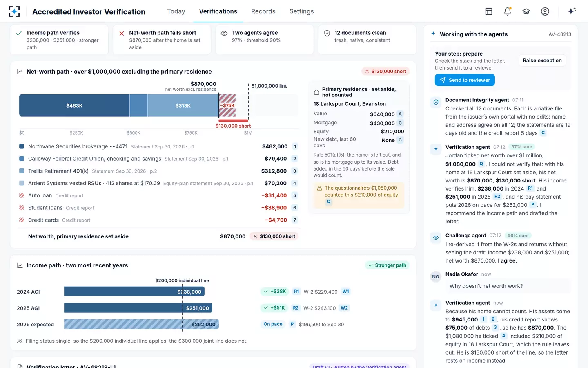Go to the Settings tab
The height and width of the screenshot is (368, 588).
302,11
